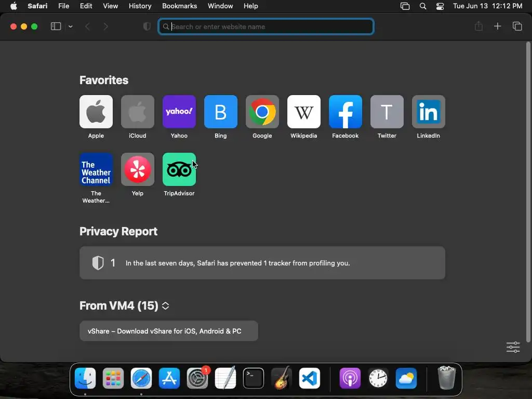Open the vShare download iCloud tab link
Viewport: 532px width, 399px height.
tap(169, 331)
